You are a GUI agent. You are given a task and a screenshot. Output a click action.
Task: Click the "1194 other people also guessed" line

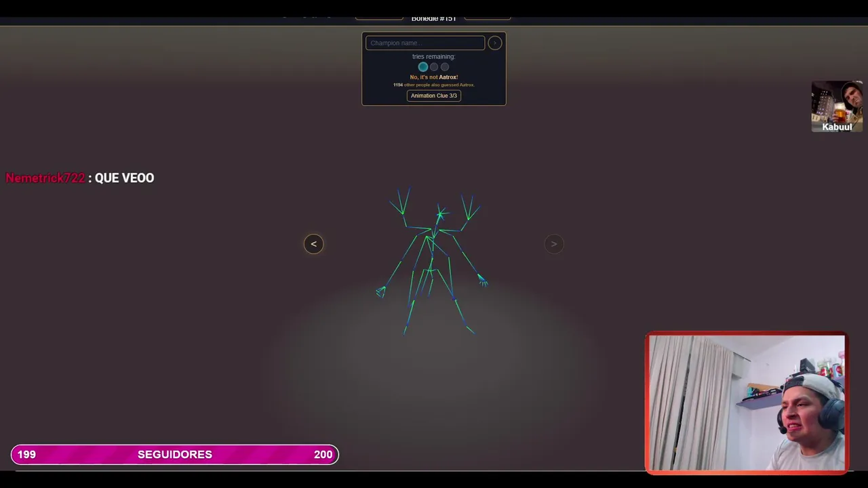434,85
